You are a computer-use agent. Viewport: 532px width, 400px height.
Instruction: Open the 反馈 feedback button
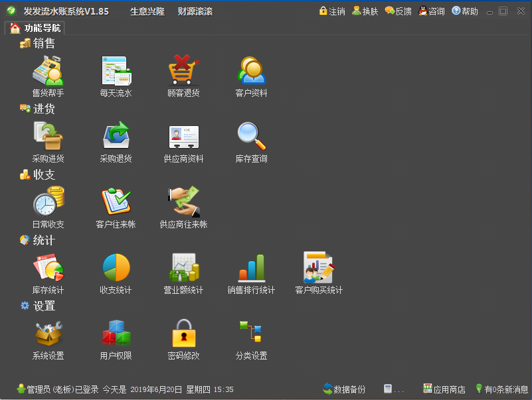pyautogui.click(x=399, y=11)
